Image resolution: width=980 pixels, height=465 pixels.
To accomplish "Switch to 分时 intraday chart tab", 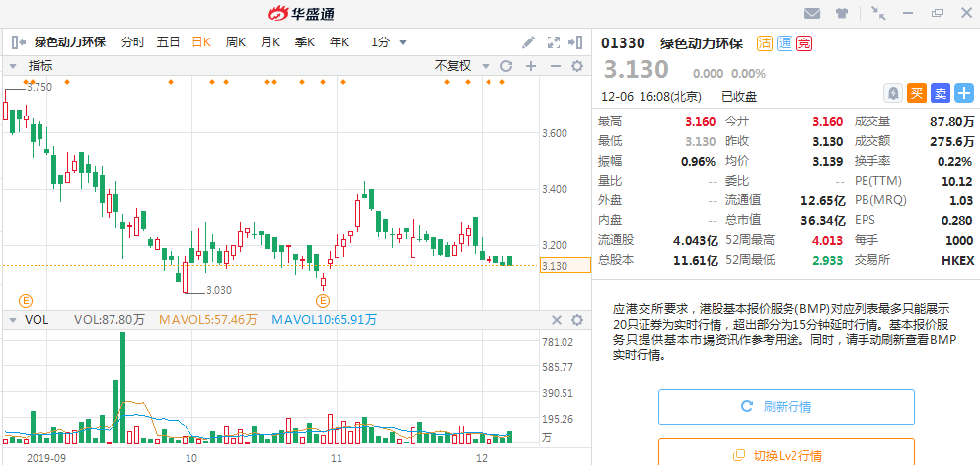I will point(132,42).
